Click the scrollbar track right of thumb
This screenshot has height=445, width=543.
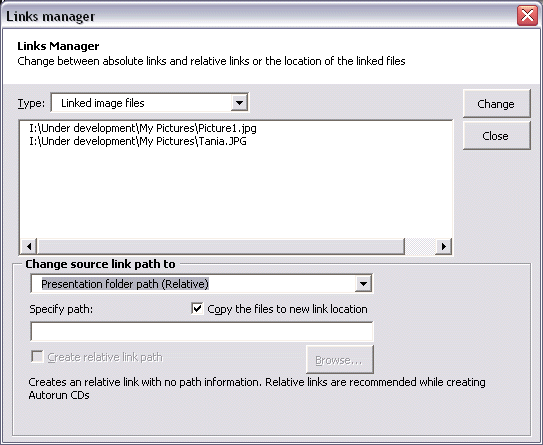click(x=420, y=246)
